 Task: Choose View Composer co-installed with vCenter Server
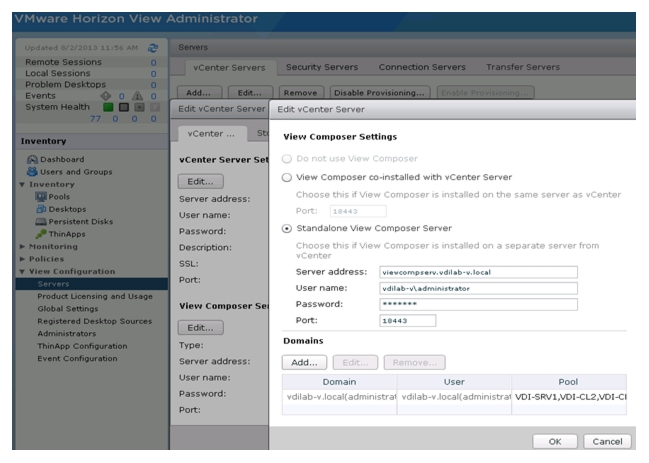point(286,178)
